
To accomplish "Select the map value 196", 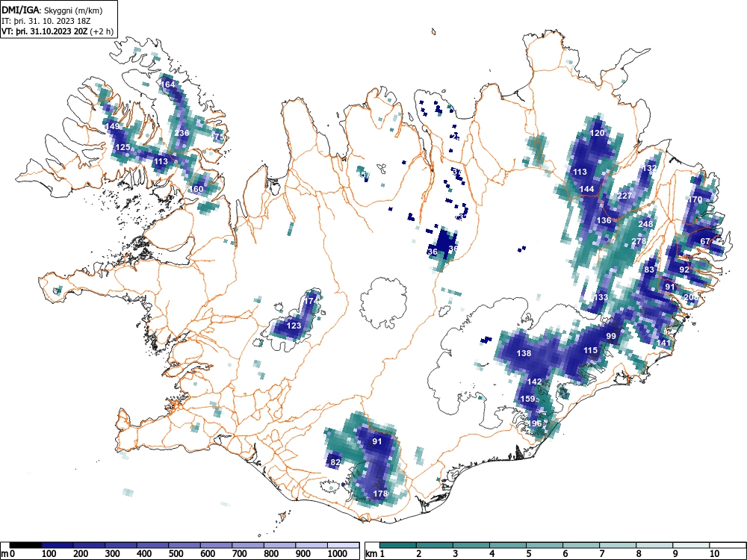I will (535, 423).
